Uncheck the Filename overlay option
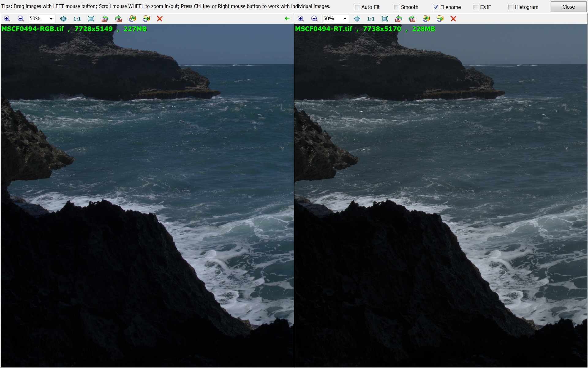The image size is (588, 368). point(436,7)
